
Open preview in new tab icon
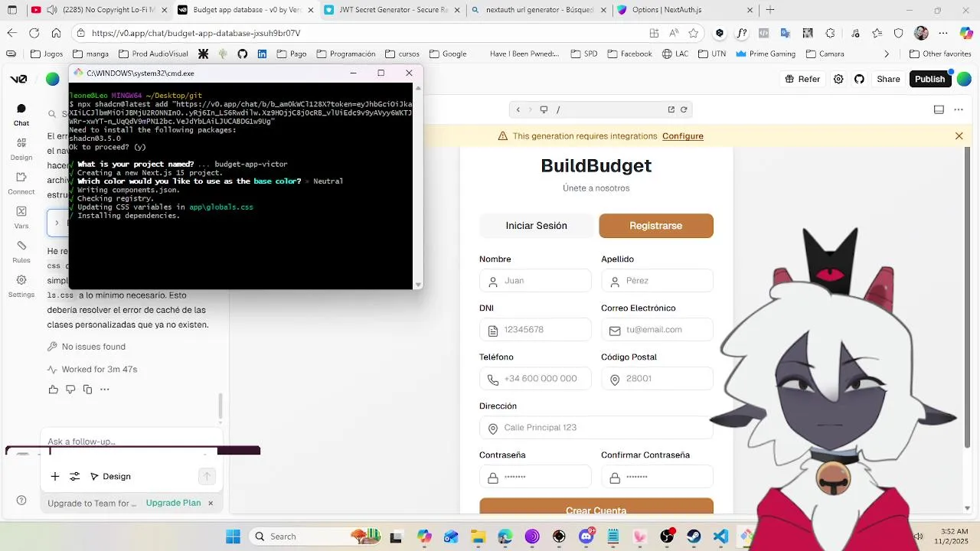(671, 109)
